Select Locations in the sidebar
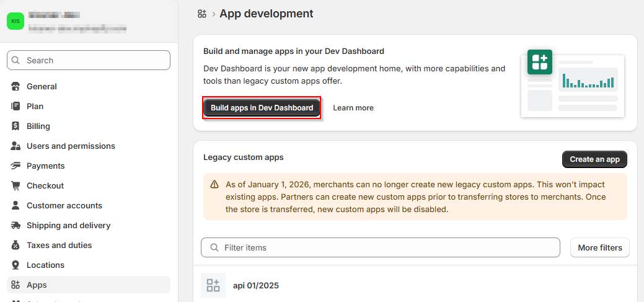644x302 pixels. 89,265
